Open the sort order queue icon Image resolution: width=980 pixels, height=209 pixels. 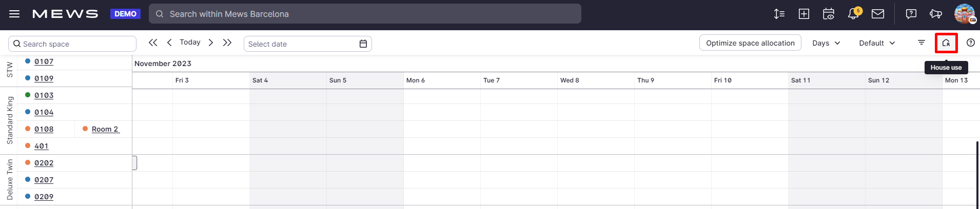[779, 14]
